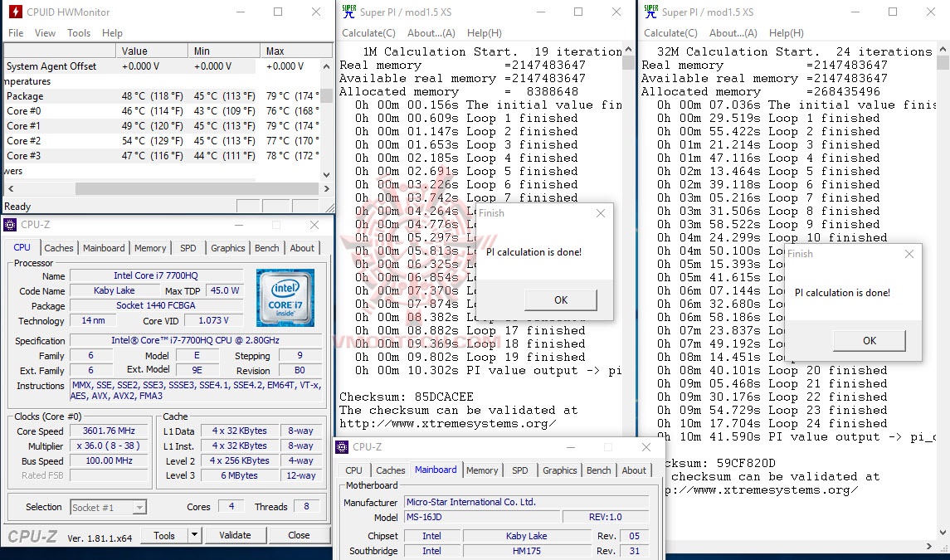Switch to Bench tab in CPU-Z processor window
Screen dimensions: 950x560
click(x=266, y=248)
